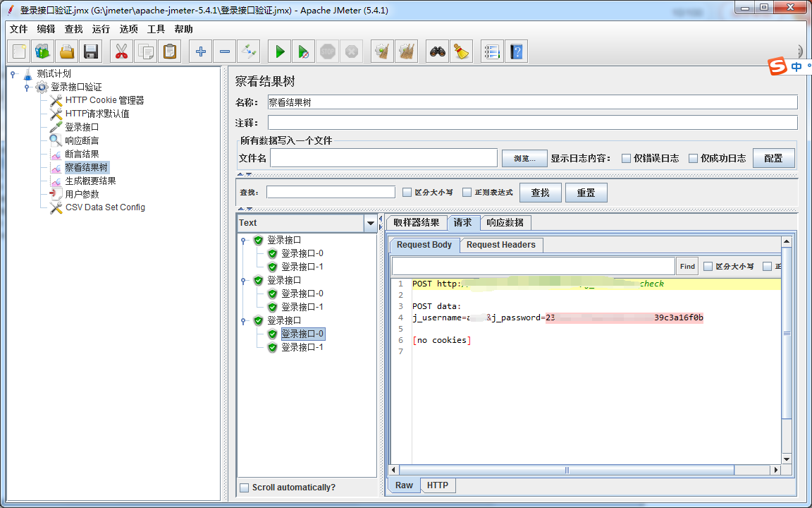
Task: Click the 浏览... button
Action: (524, 158)
